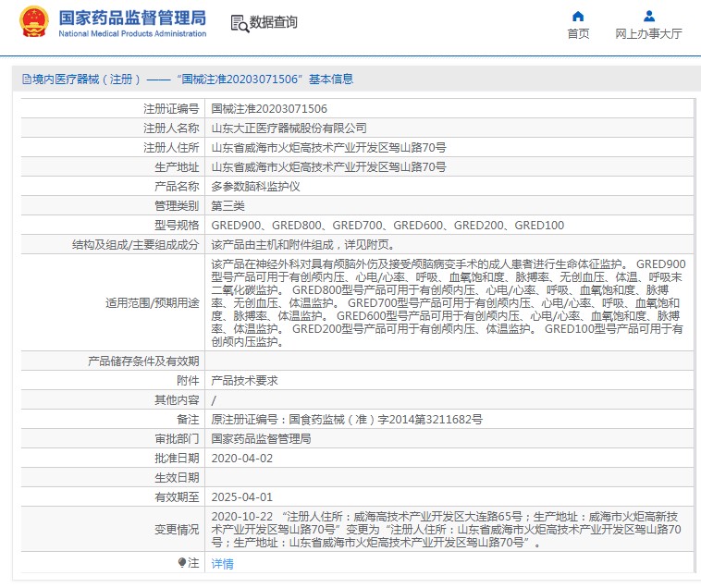
Task: Open 网上办事大厅 label
Action: [648, 34]
